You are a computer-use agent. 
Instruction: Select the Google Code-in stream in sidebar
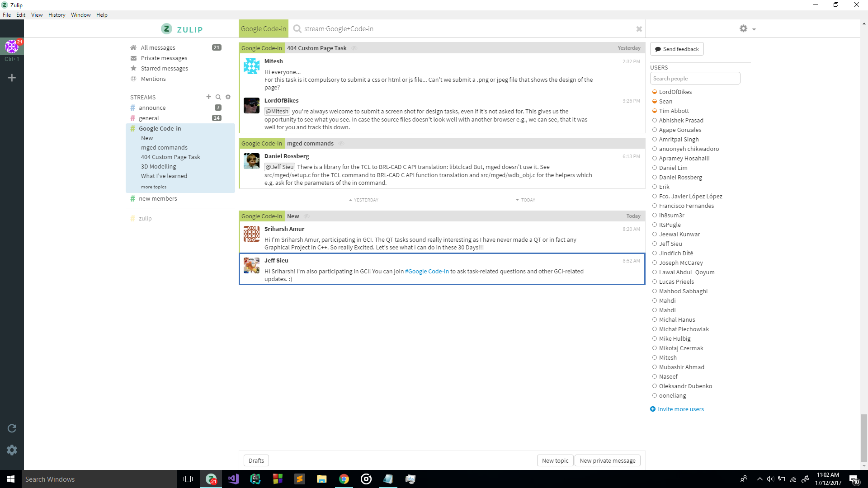pos(160,128)
